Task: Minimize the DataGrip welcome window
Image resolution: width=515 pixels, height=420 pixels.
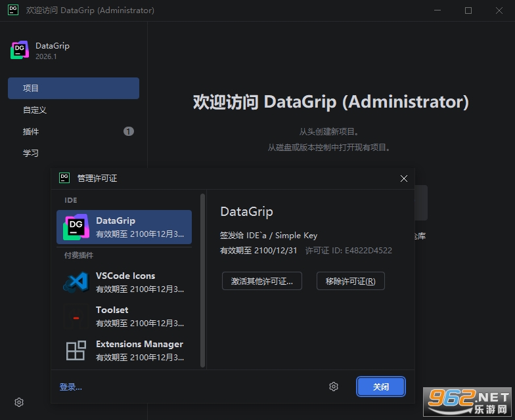Action: click(x=437, y=10)
